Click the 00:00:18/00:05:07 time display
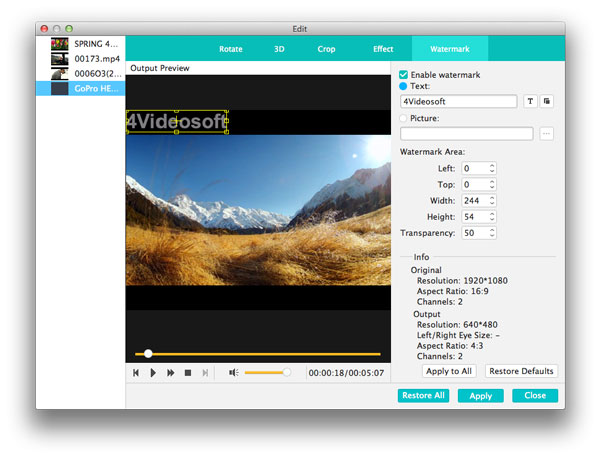Image resolution: width=600 pixels, height=458 pixels. click(346, 373)
